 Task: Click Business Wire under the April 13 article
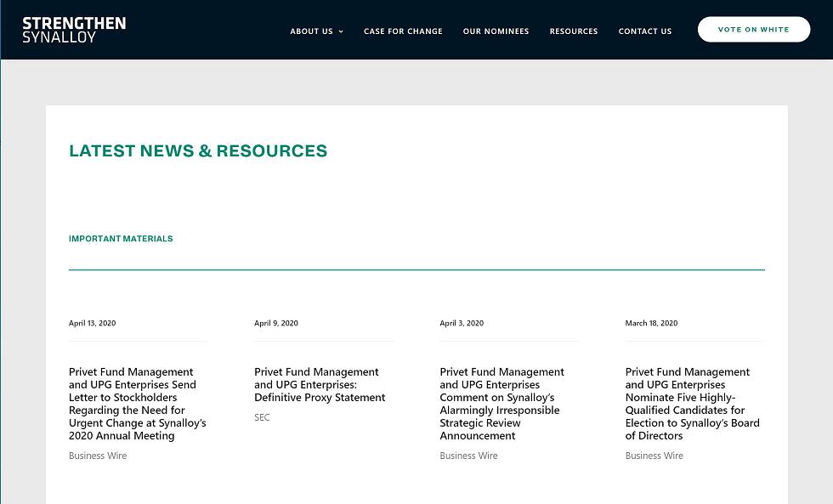tap(98, 456)
